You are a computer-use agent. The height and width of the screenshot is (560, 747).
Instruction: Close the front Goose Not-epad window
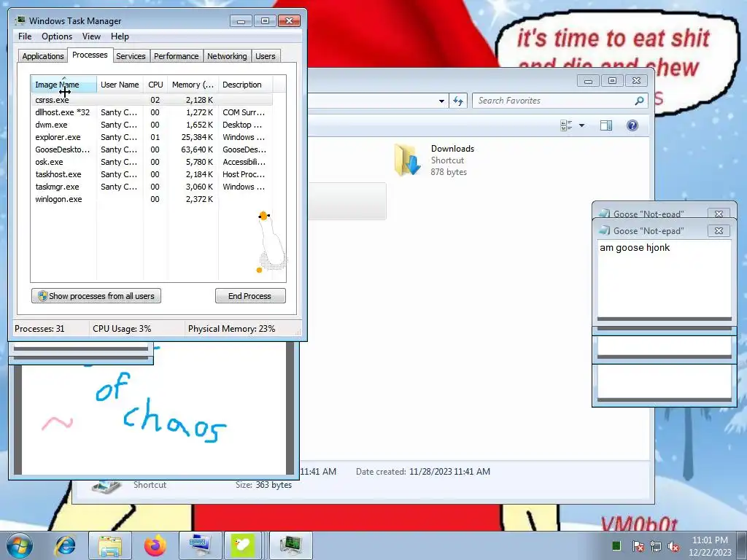pyautogui.click(x=719, y=231)
